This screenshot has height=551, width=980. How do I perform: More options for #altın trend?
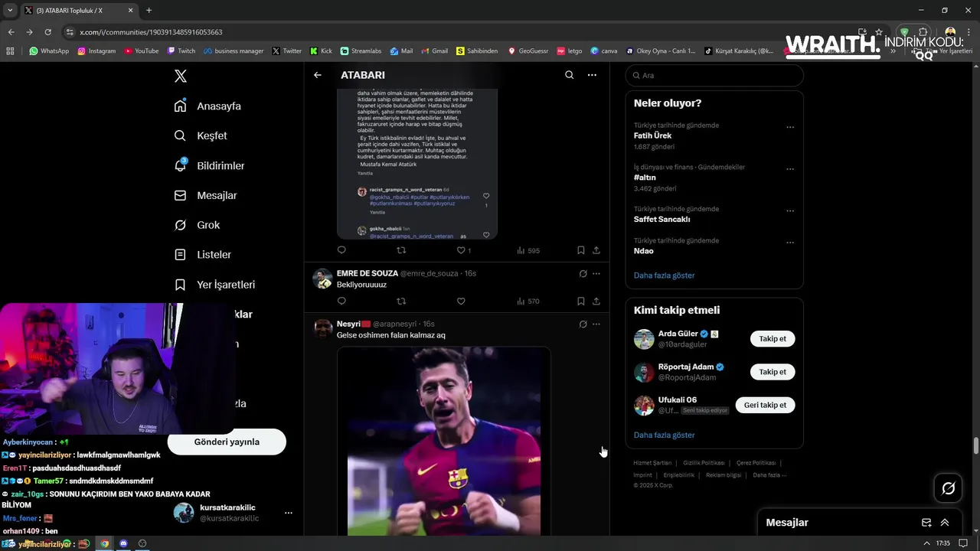790,169
